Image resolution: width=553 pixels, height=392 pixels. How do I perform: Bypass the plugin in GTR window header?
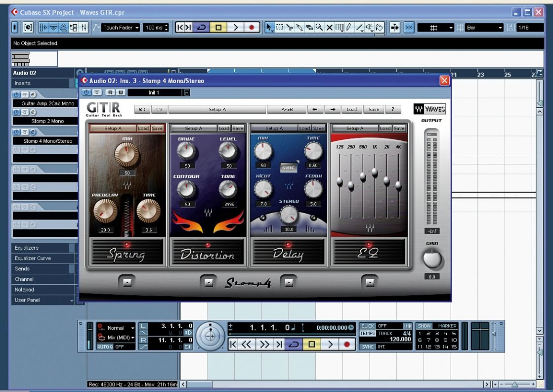[x=97, y=92]
